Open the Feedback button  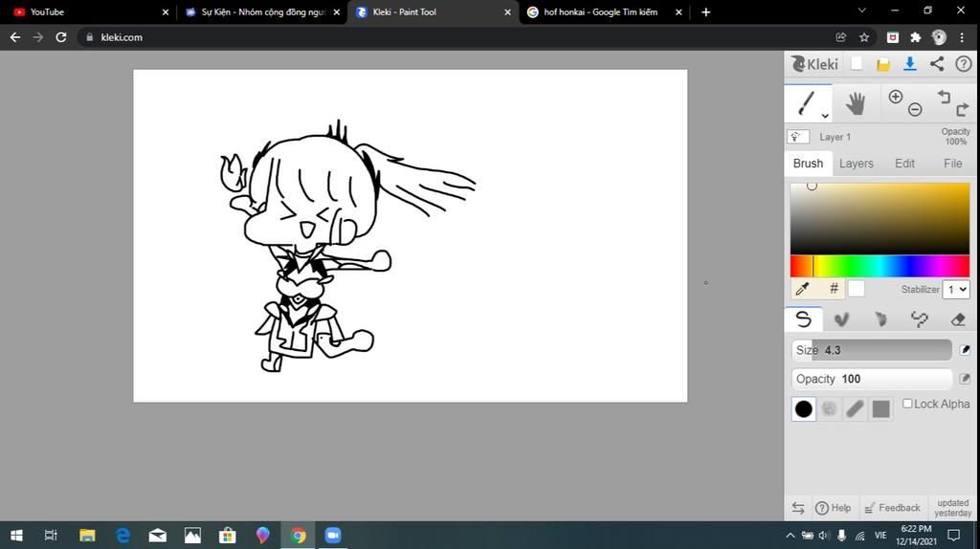tap(893, 508)
